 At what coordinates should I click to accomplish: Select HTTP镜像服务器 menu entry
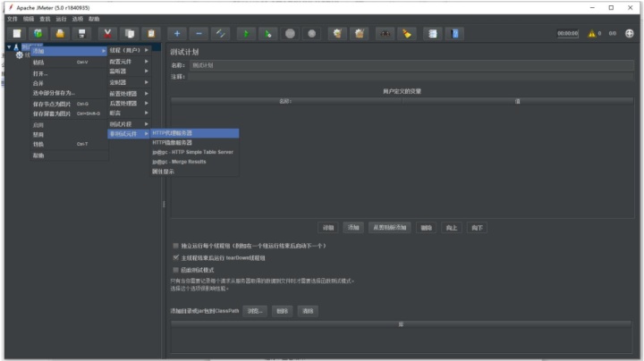195,143
